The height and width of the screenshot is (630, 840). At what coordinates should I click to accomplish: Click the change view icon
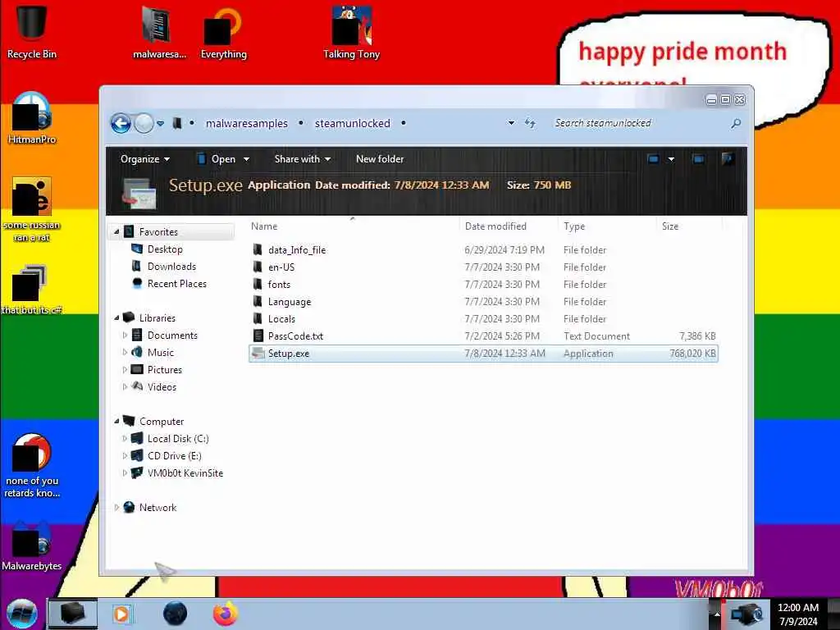pos(653,159)
